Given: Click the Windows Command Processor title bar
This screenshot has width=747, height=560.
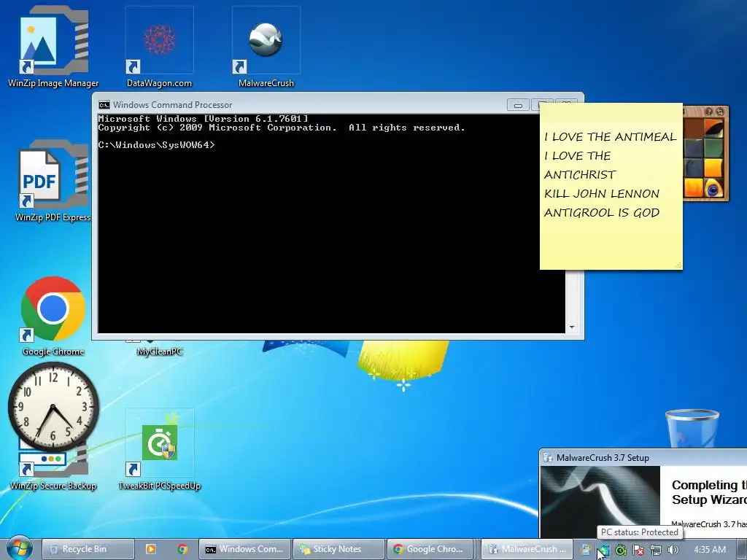Looking at the screenshot, I should coord(305,104).
